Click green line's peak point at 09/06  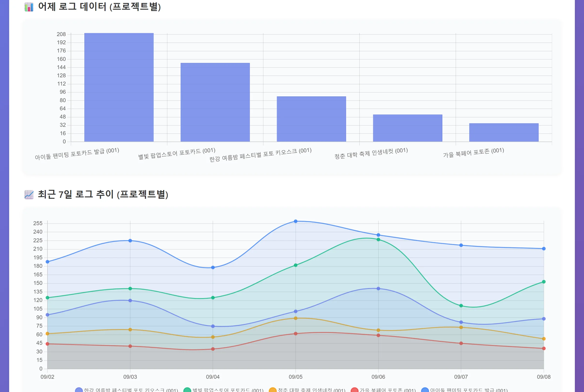pos(378,239)
